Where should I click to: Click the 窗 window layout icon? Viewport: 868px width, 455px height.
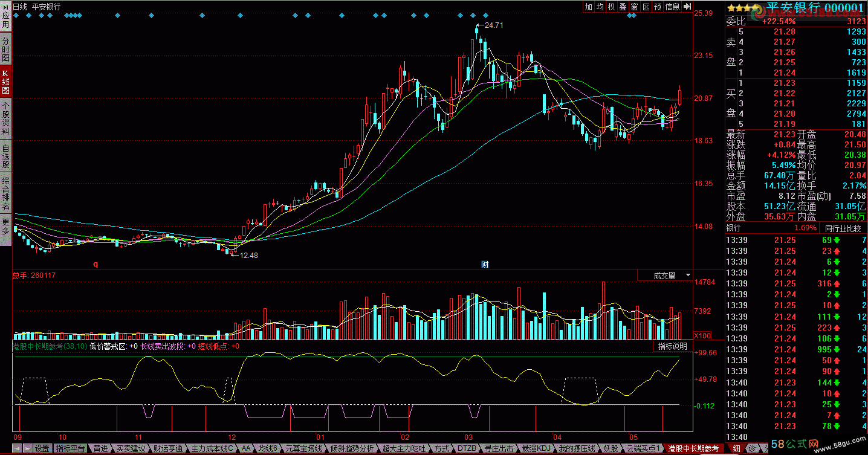pos(634,7)
